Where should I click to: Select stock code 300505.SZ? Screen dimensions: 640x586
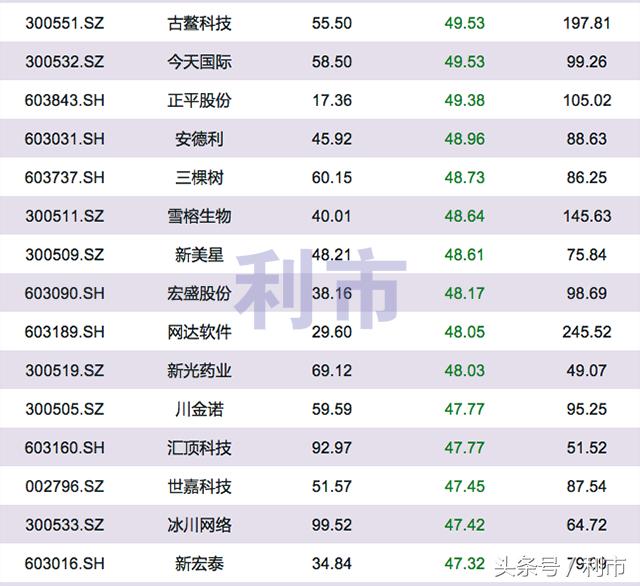pos(64,409)
